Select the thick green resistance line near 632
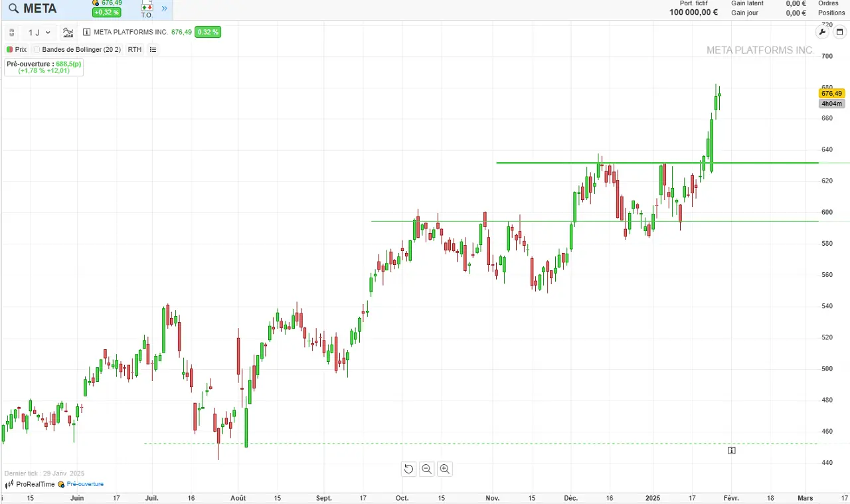The width and height of the screenshot is (850, 504). tap(657, 163)
